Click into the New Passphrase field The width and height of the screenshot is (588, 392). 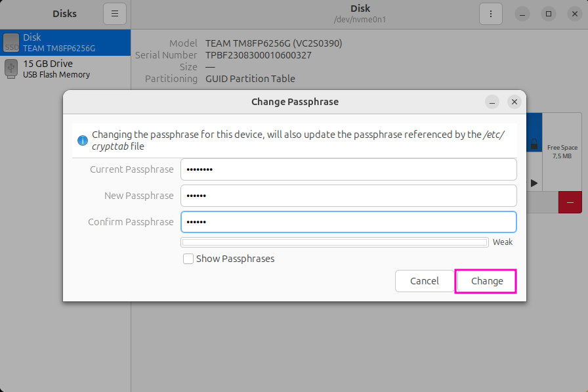348,196
